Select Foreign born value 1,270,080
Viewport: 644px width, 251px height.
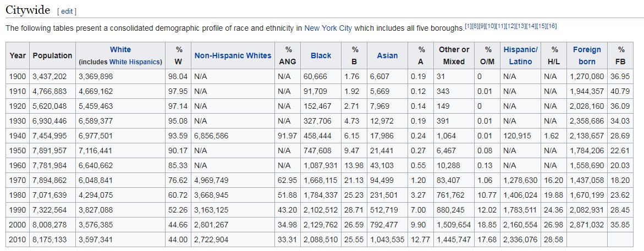(x=587, y=76)
